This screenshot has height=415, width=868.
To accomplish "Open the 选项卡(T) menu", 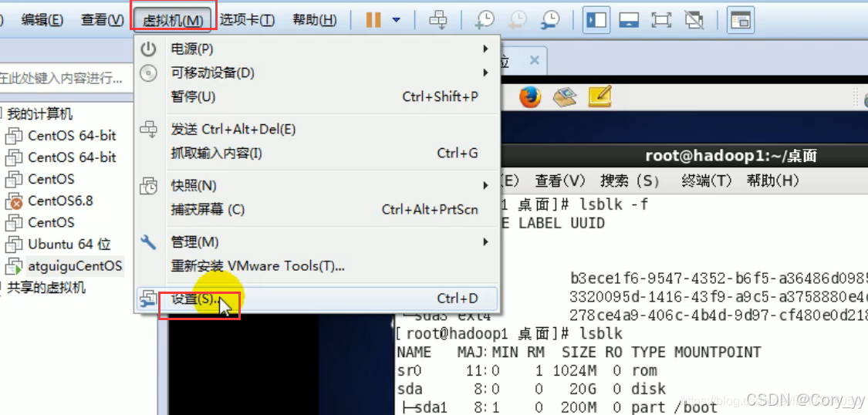I will tap(247, 21).
